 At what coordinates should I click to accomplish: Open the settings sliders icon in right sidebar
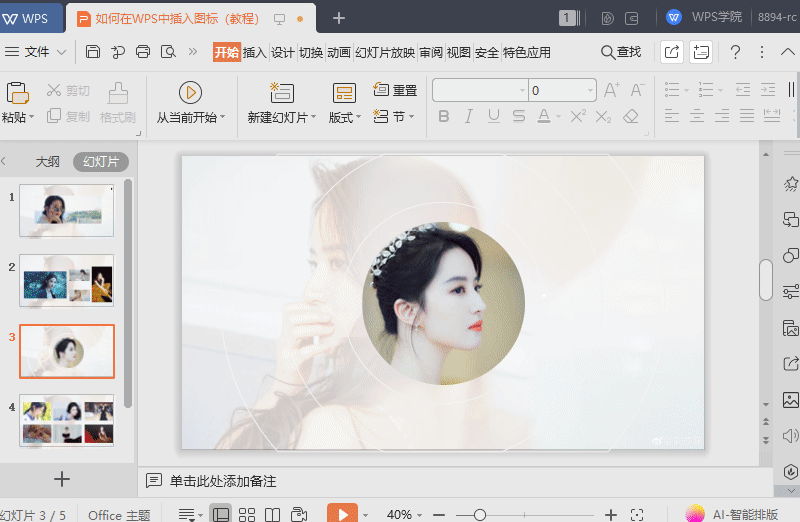[x=790, y=291]
